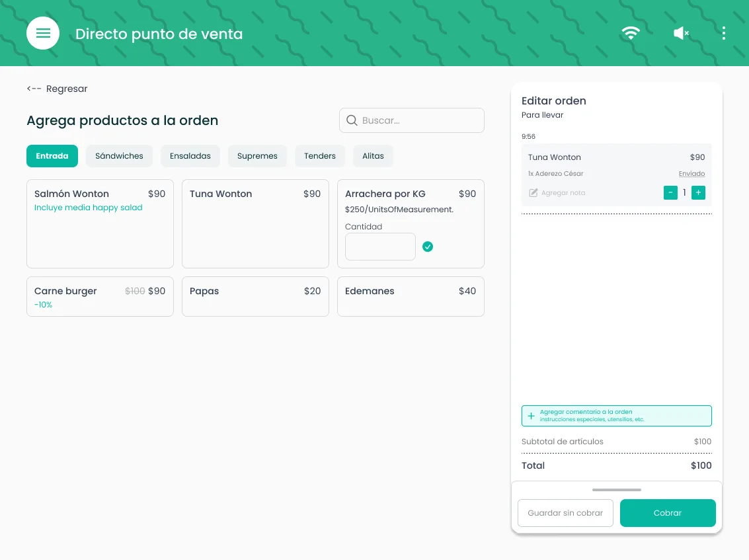Show the Alitas category

click(x=373, y=156)
